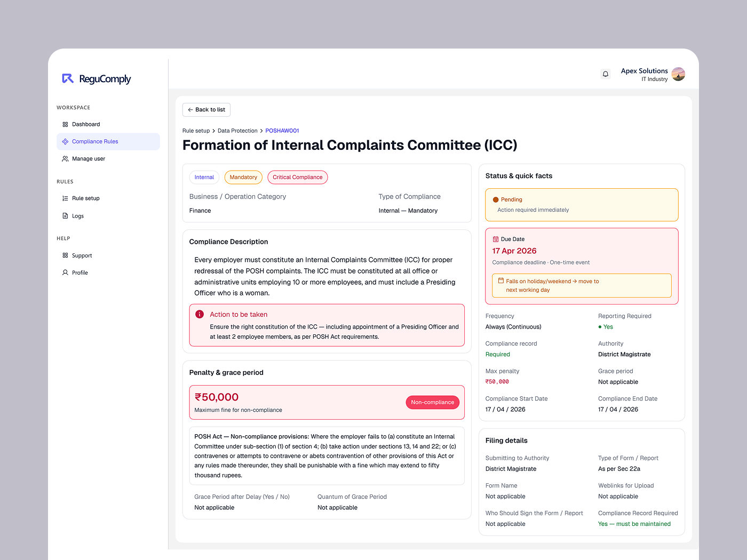Click POSHAW001 breadcrumb link

[282, 131]
